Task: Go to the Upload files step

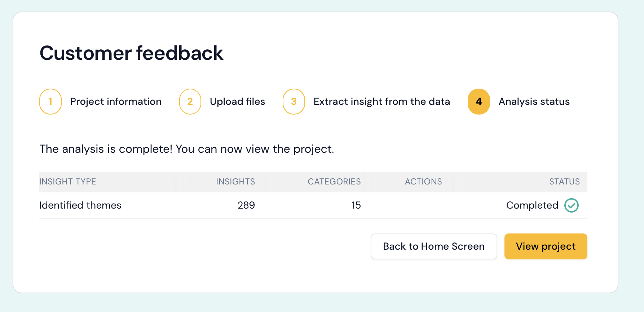Action: (x=237, y=102)
